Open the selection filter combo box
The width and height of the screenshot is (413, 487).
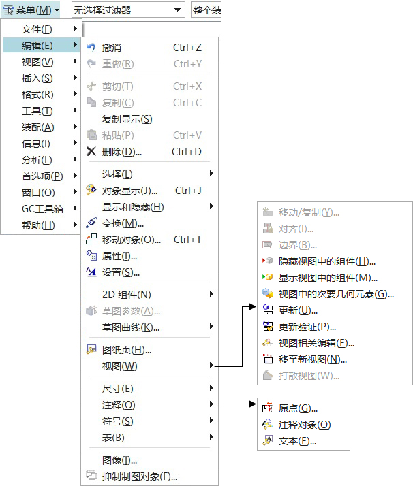coord(128,10)
